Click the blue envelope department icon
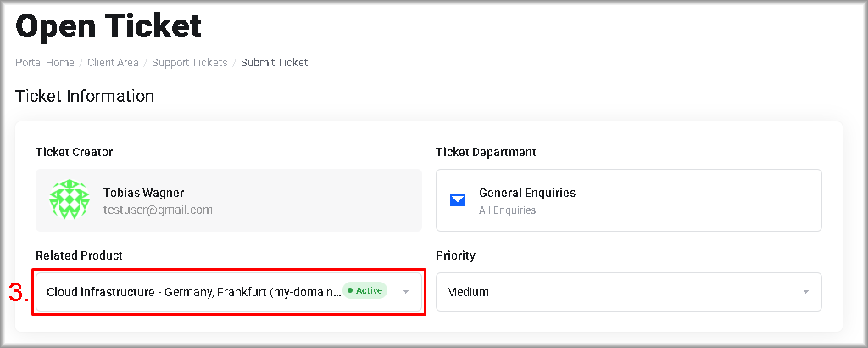Viewport: 868px width, 348px height. coord(458,201)
